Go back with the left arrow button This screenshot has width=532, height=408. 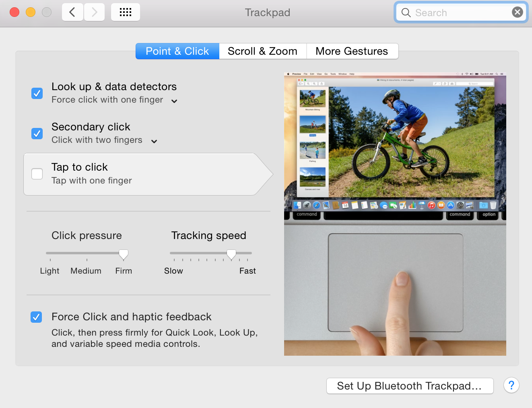tap(72, 12)
